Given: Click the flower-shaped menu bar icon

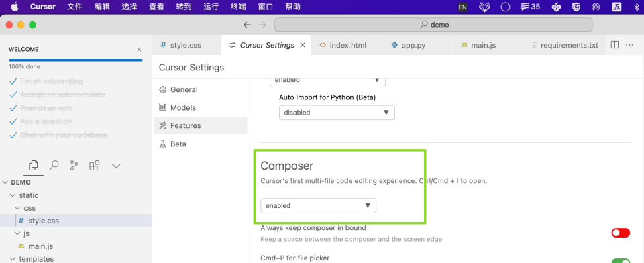Looking at the screenshot, I should [x=556, y=7].
